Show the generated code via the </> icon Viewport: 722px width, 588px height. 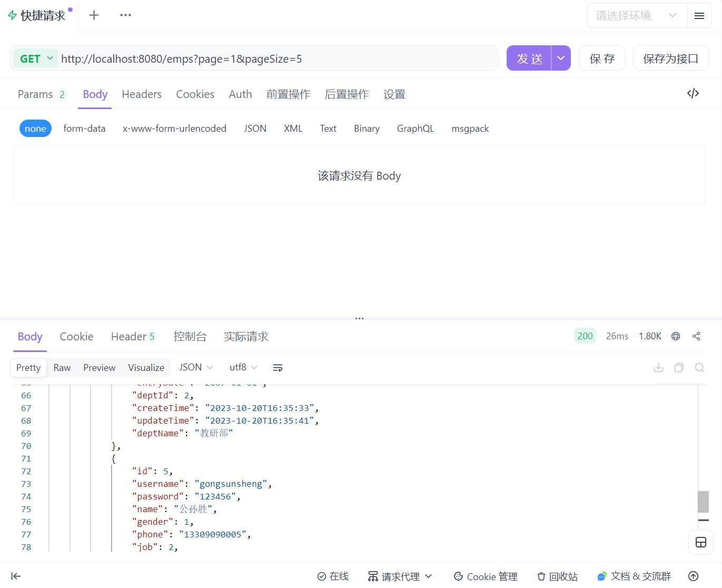(693, 93)
